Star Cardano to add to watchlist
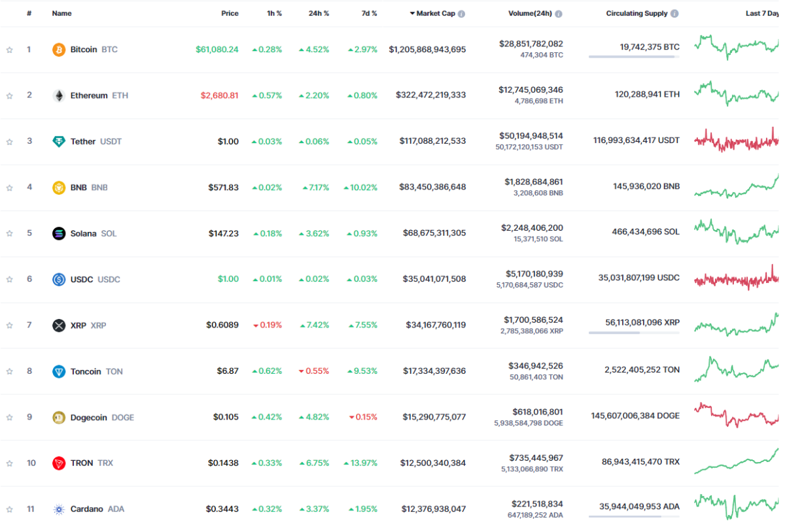 click(9, 509)
